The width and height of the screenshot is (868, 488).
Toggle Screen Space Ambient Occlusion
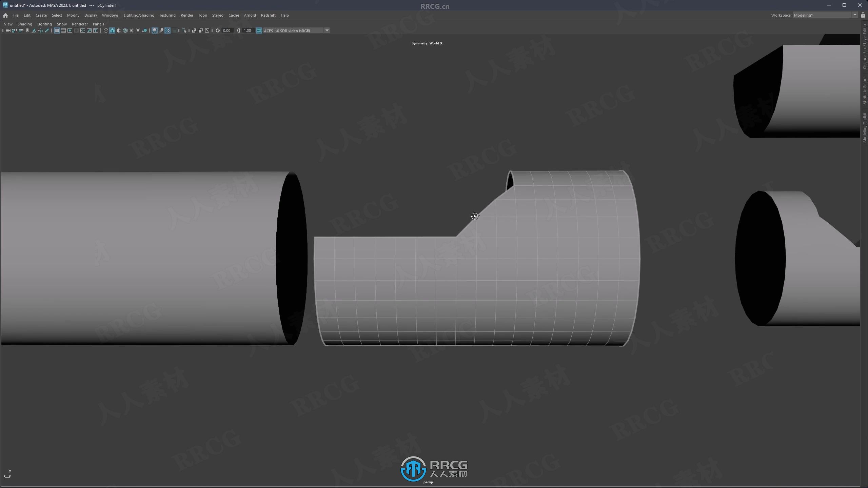155,30
